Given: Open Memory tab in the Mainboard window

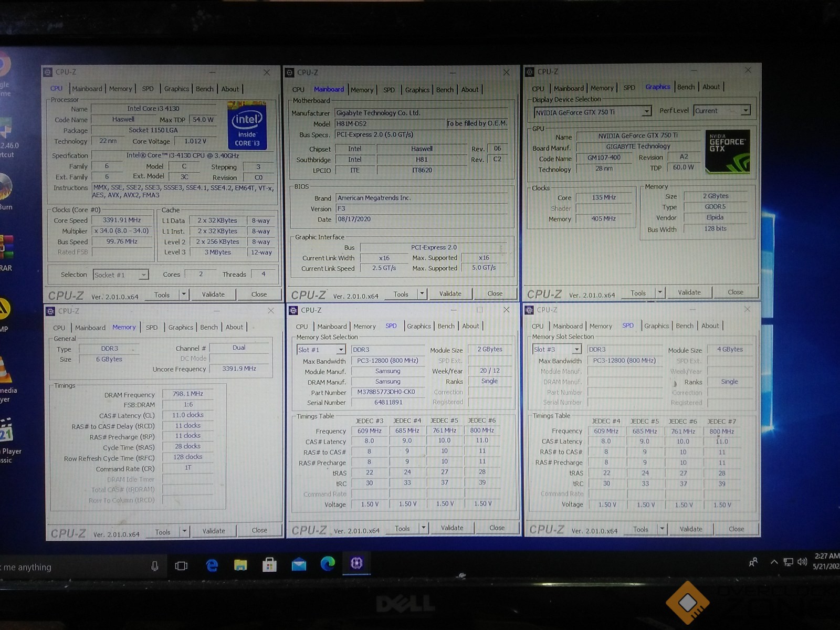Looking at the screenshot, I should [362, 90].
